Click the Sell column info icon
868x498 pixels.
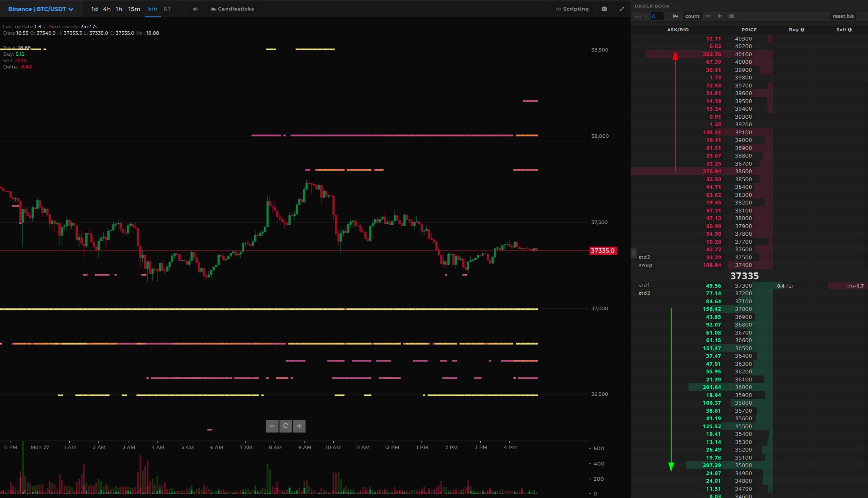point(850,30)
